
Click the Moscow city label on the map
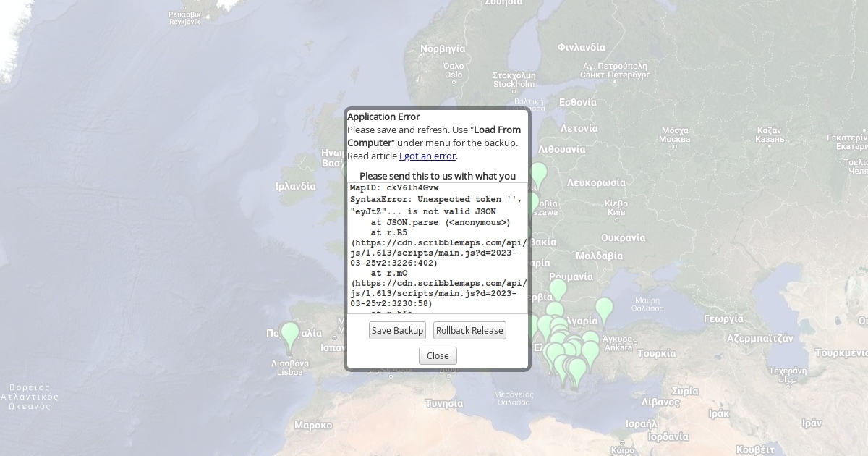click(x=675, y=135)
